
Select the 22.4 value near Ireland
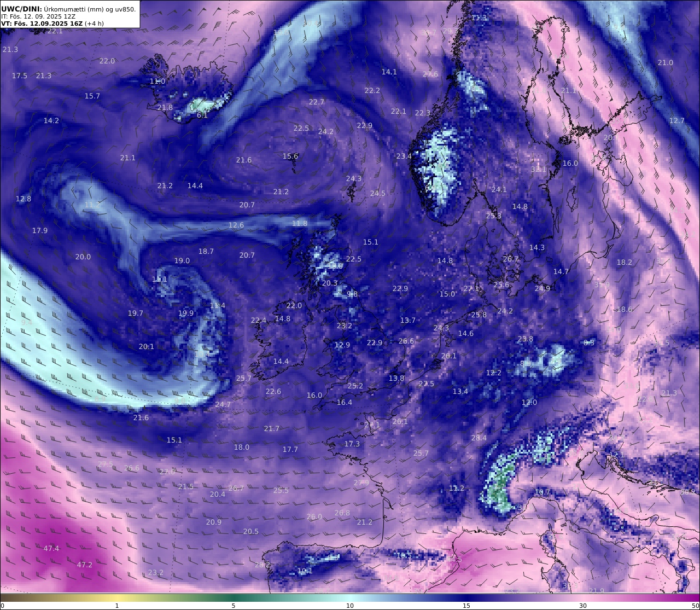point(259,320)
